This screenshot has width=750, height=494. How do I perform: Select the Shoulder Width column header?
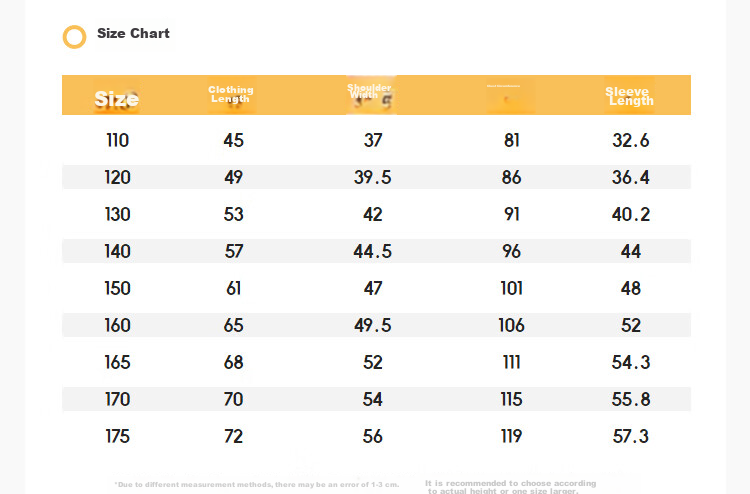coord(369,91)
